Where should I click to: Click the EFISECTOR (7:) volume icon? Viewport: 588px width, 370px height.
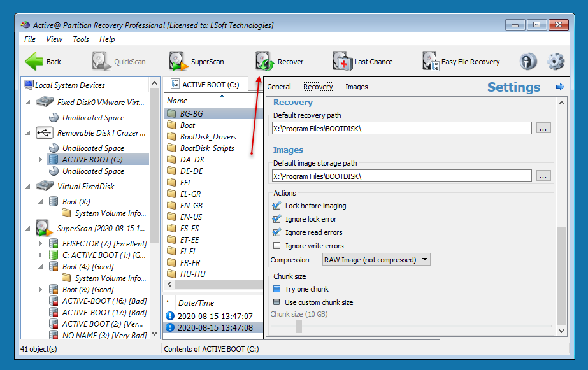tap(54, 244)
